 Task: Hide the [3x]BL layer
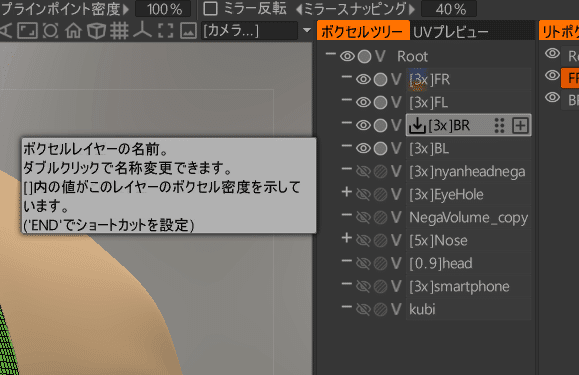(363, 148)
